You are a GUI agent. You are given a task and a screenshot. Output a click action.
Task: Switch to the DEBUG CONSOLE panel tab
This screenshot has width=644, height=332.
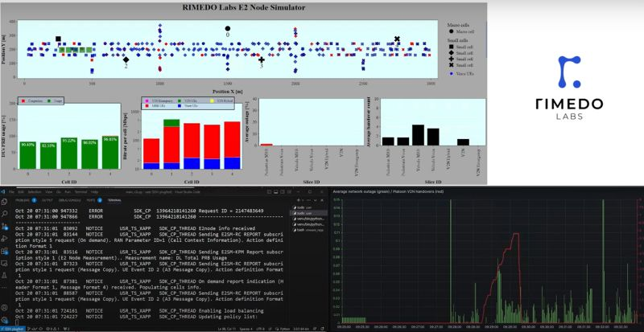pyautogui.click(x=69, y=200)
